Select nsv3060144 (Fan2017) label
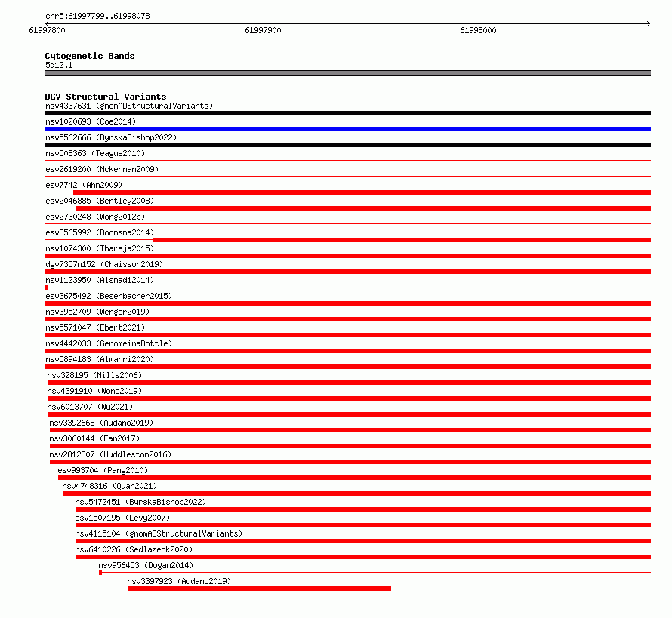Viewport: 672px width, 618px height. [x=94, y=438]
